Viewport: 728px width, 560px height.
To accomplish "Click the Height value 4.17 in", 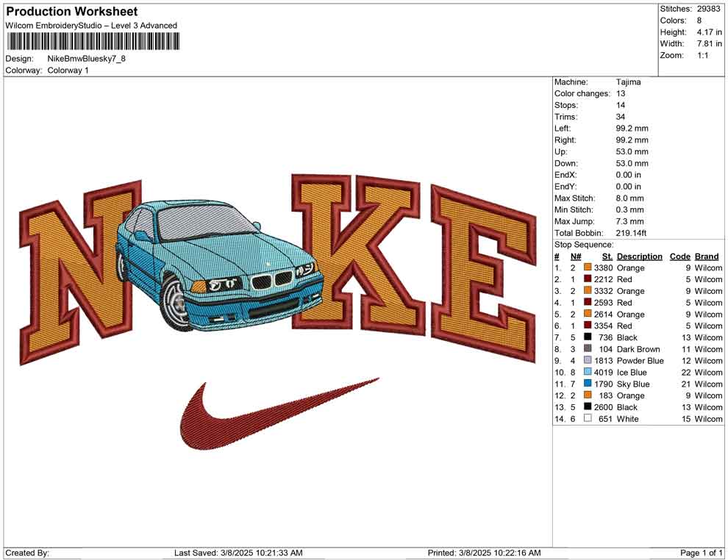I will pyautogui.click(x=709, y=32).
